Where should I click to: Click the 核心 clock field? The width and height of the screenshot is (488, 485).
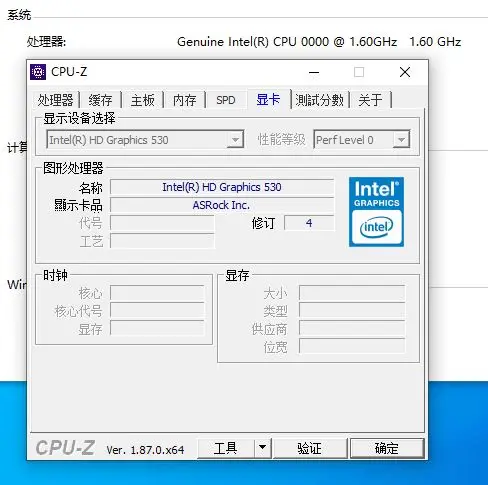(157, 293)
